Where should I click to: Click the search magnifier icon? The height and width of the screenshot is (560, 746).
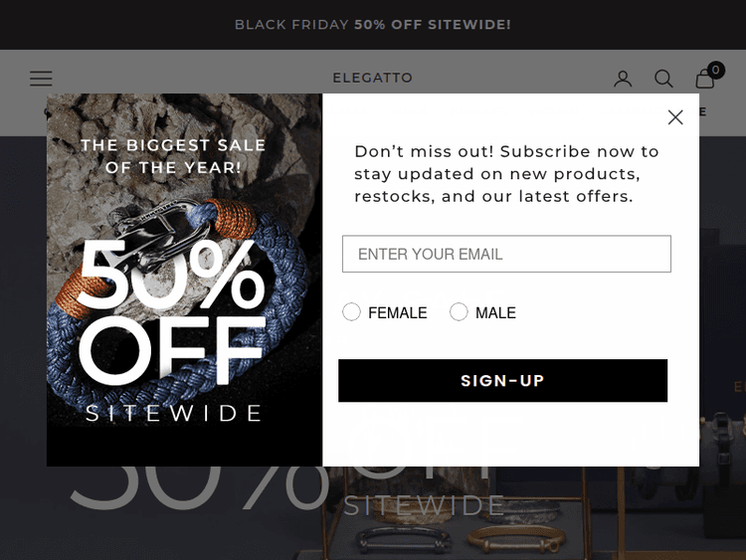(x=663, y=79)
